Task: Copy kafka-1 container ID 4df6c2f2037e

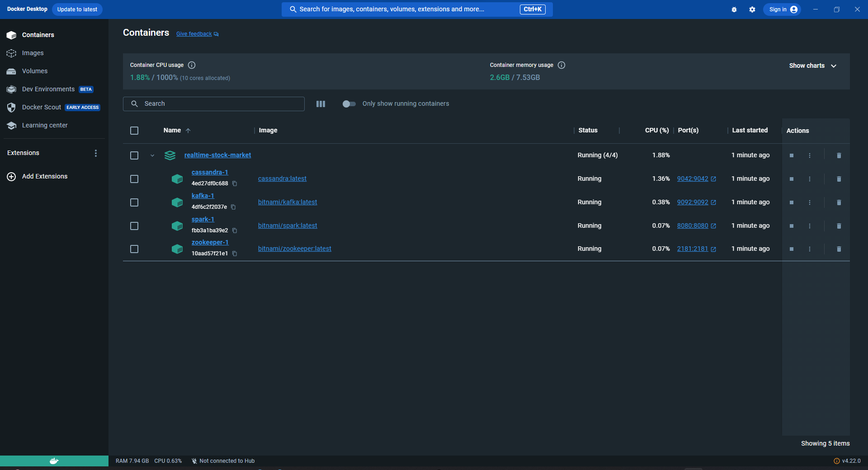Action: coord(233,207)
